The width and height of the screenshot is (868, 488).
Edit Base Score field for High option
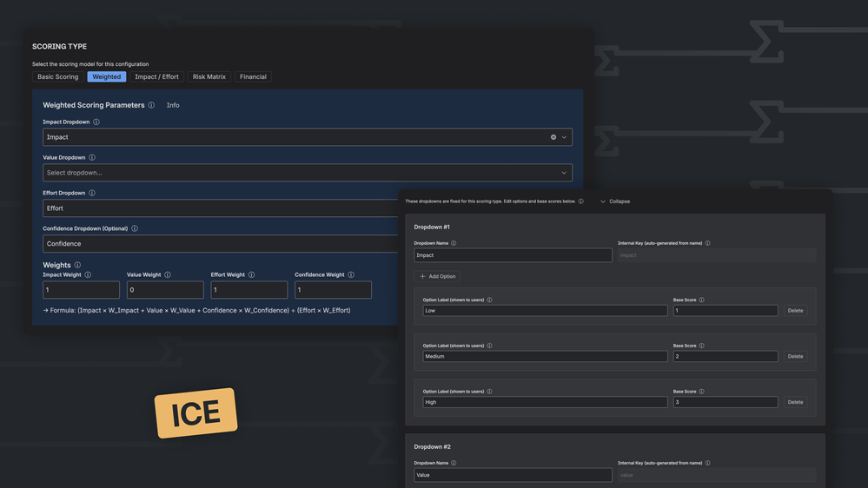726,402
